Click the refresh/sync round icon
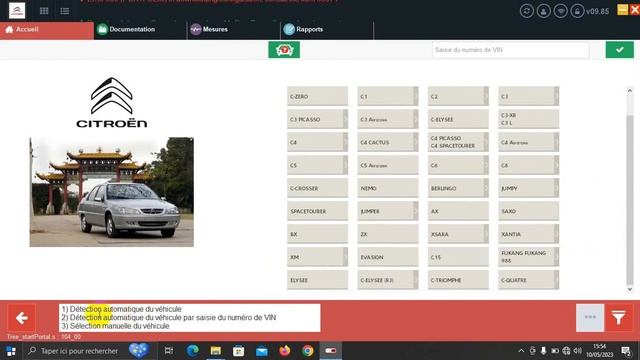 [527, 11]
